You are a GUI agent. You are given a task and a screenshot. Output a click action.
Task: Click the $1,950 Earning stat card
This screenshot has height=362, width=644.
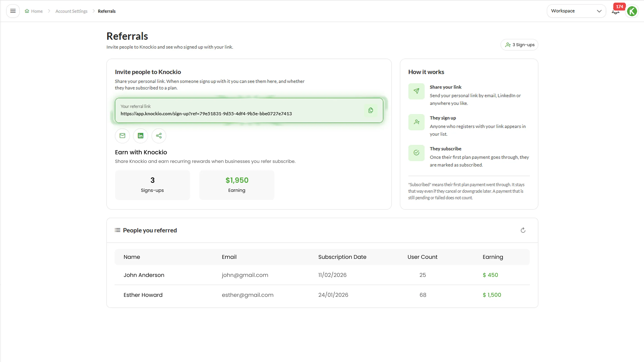[x=237, y=185]
